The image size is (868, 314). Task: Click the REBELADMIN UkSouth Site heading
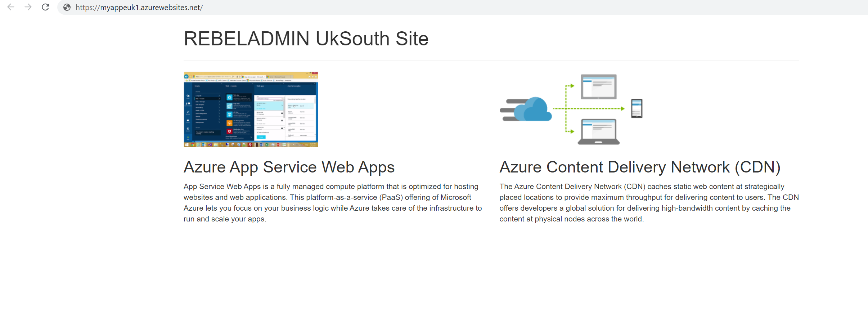point(306,39)
